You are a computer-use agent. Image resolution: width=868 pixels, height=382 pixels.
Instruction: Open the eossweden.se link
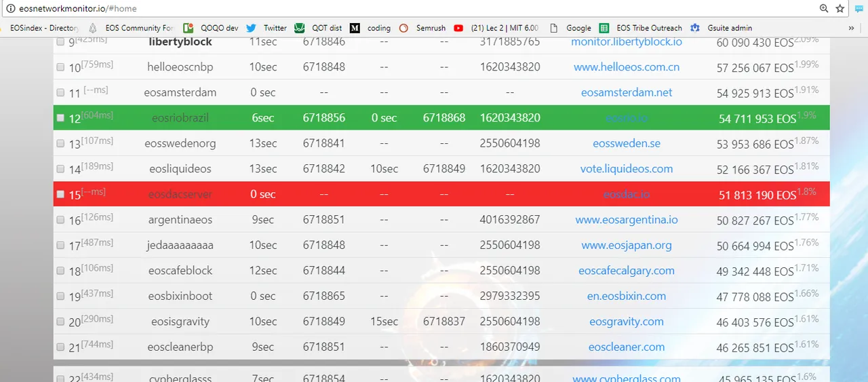tap(627, 143)
